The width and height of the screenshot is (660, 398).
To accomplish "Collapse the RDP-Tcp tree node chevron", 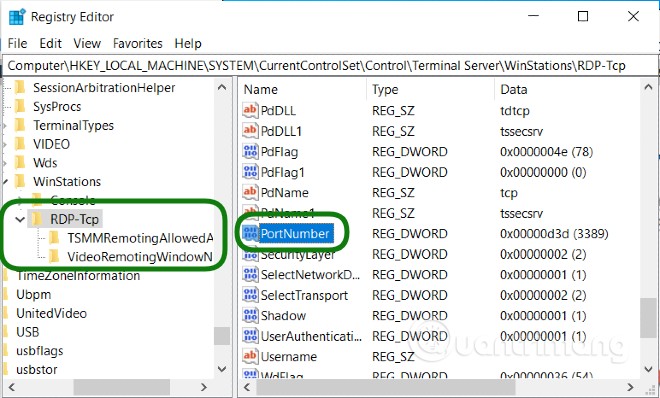I will 20,219.
